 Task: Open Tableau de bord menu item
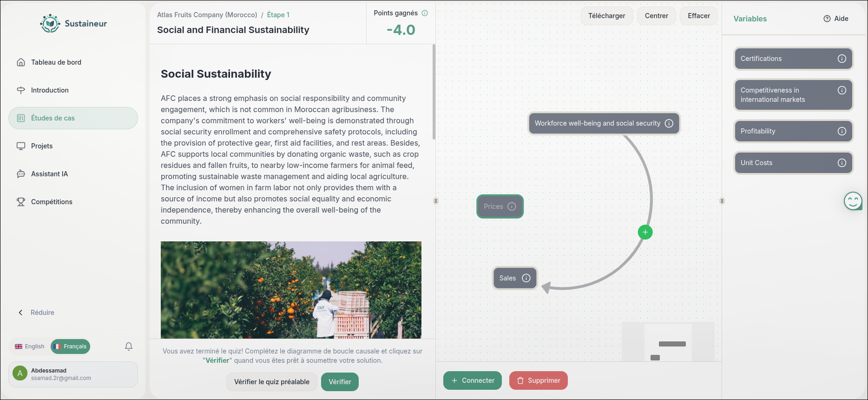point(56,62)
